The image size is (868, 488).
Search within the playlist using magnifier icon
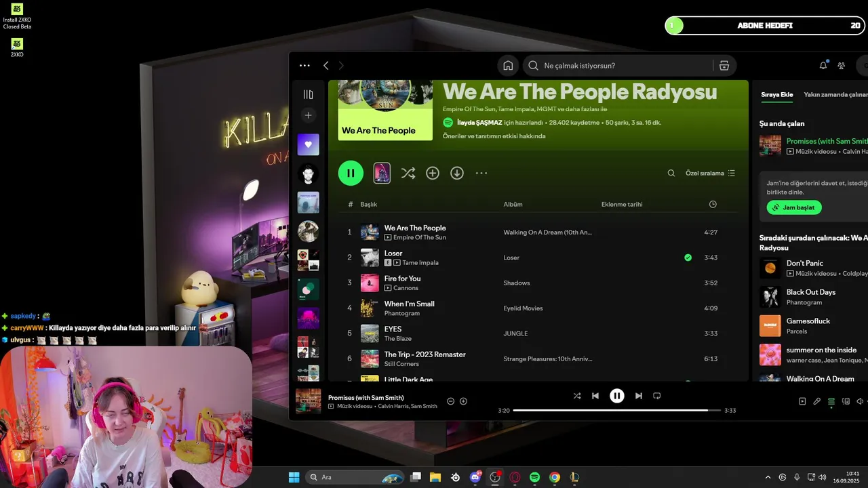click(671, 174)
